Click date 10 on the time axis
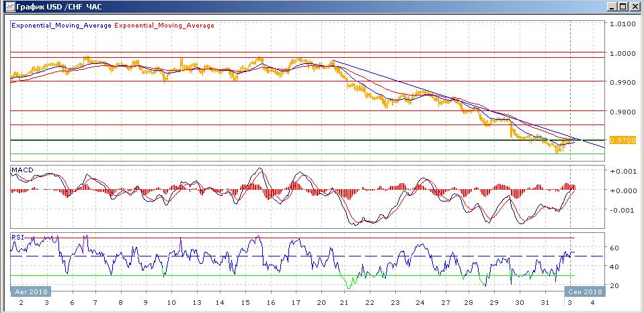The height and width of the screenshot is (313, 644). click(171, 303)
